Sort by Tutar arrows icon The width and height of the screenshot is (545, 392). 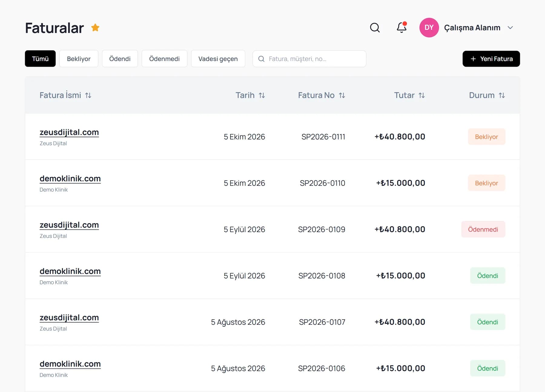click(421, 95)
